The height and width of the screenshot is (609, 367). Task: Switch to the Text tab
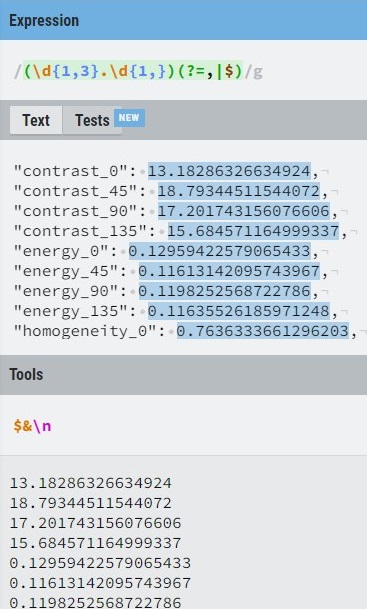[x=36, y=120]
